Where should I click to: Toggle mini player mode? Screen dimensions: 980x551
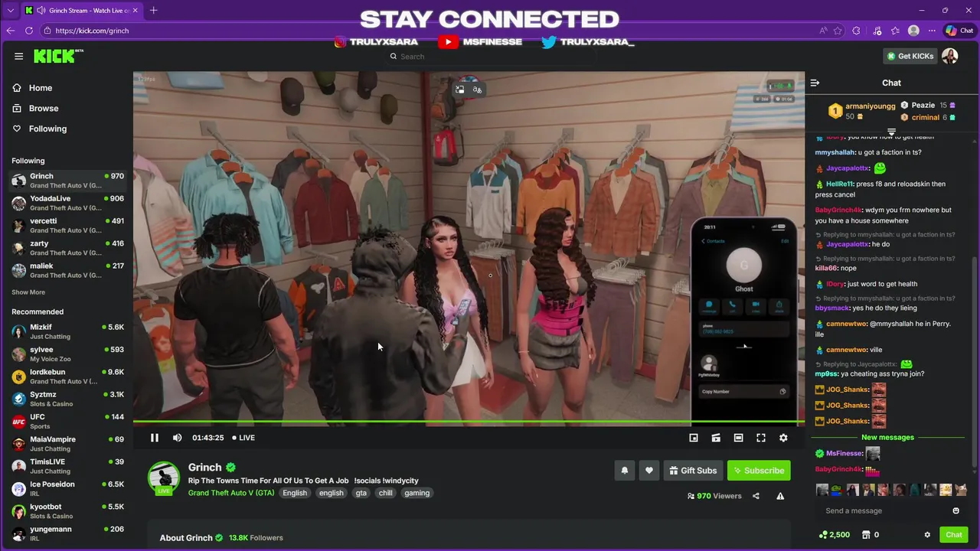(694, 438)
